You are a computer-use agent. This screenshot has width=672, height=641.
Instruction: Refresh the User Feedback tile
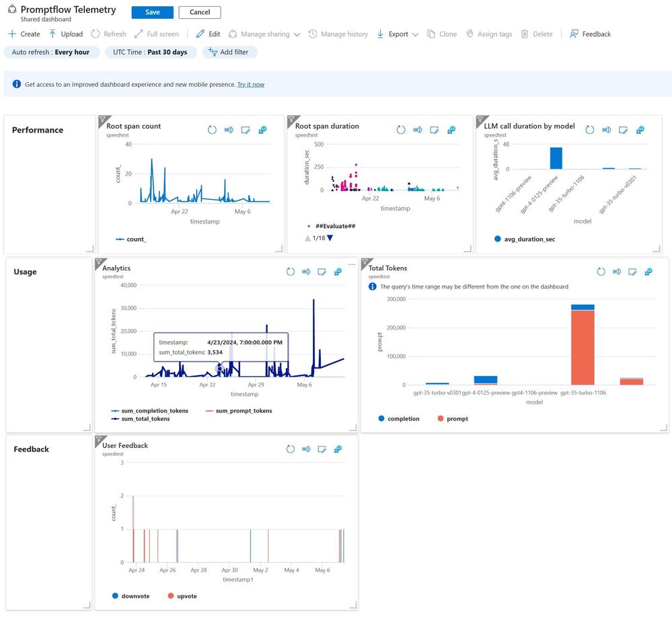[x=290, y=449]
